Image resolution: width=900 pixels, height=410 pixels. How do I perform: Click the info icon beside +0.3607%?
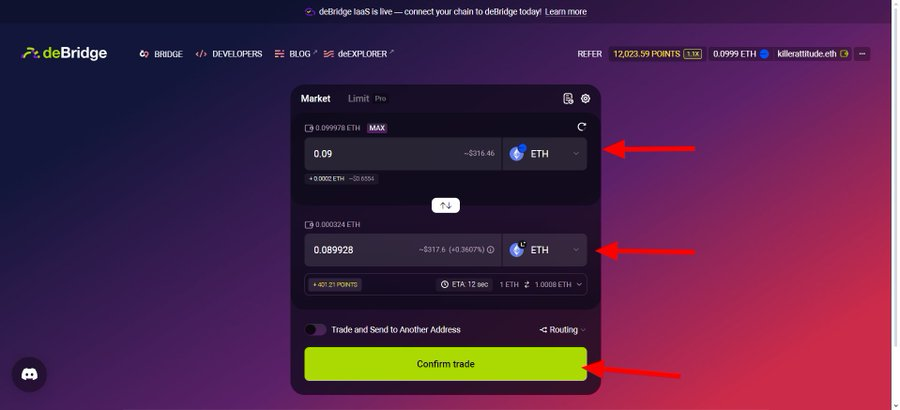[490, 250]
